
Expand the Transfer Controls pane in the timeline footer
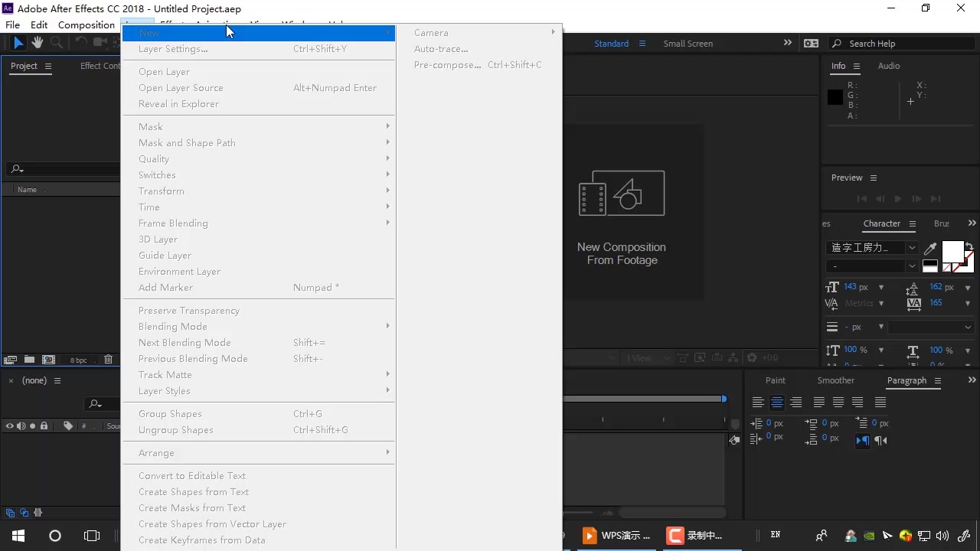click(x=24, y=513)
